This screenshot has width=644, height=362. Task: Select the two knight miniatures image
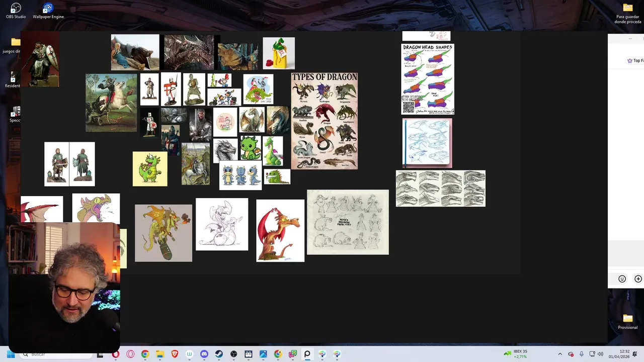(69, 164)
